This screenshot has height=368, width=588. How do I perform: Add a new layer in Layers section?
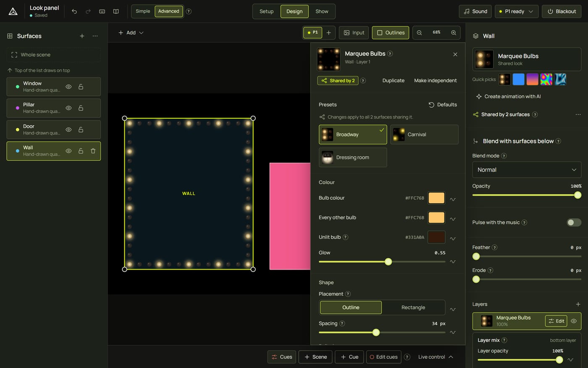tap(578, 304)
